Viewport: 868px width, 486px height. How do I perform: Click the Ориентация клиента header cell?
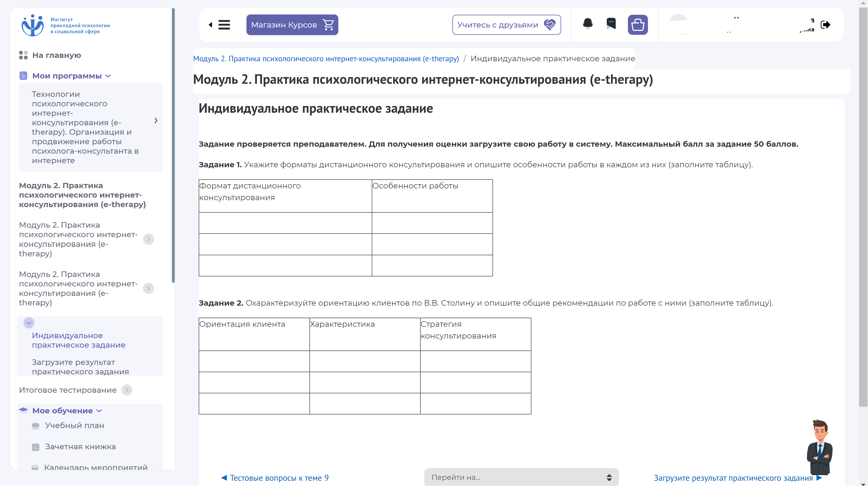click(x=254, y=334)
